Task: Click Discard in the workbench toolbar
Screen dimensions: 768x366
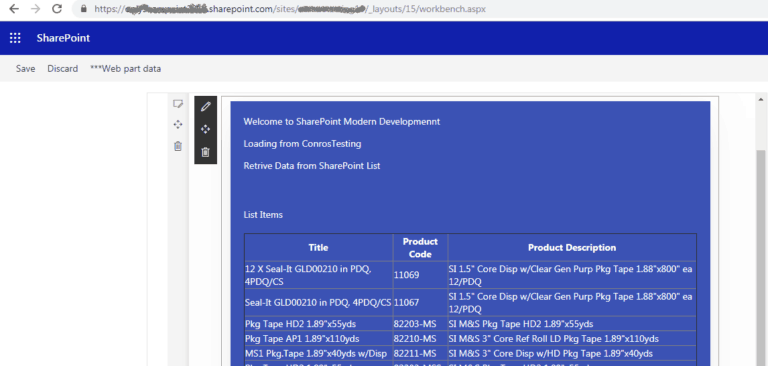Action: click(63, 69)
